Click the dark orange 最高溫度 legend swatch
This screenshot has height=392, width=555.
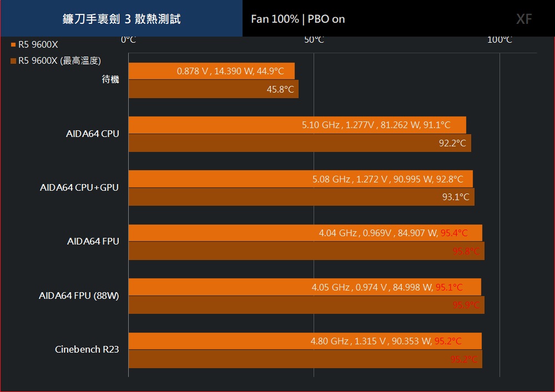click(13, 61)
